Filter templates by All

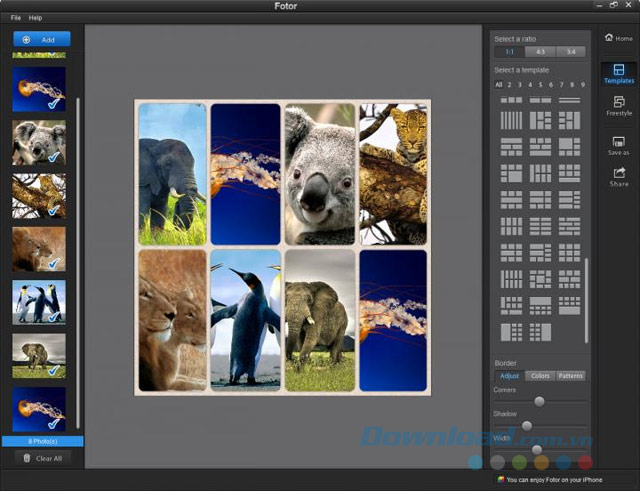tap(498, 85)
